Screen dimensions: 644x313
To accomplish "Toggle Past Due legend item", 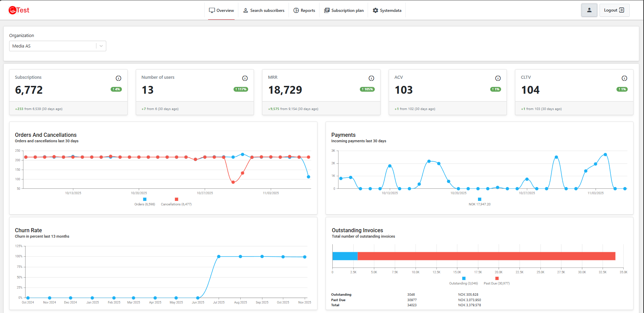I will 497,281.
